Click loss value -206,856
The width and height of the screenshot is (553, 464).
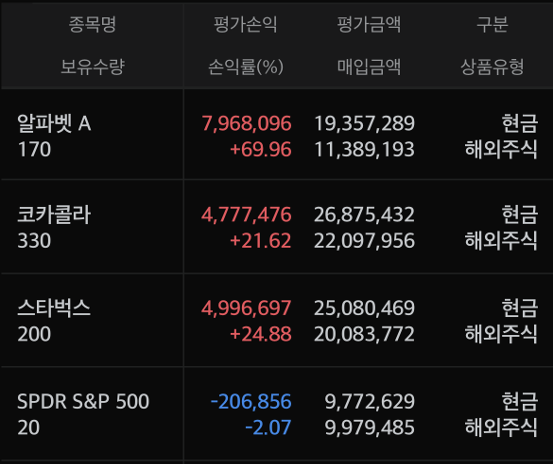[251, 401]
